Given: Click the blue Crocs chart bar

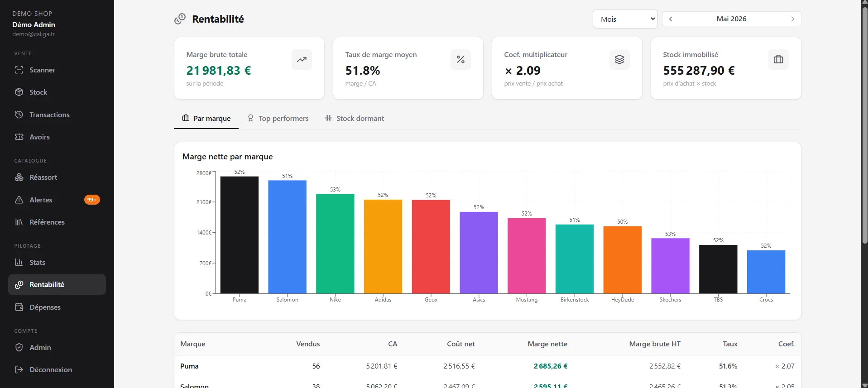Looking at the screenshot, I should click(766, 272).
